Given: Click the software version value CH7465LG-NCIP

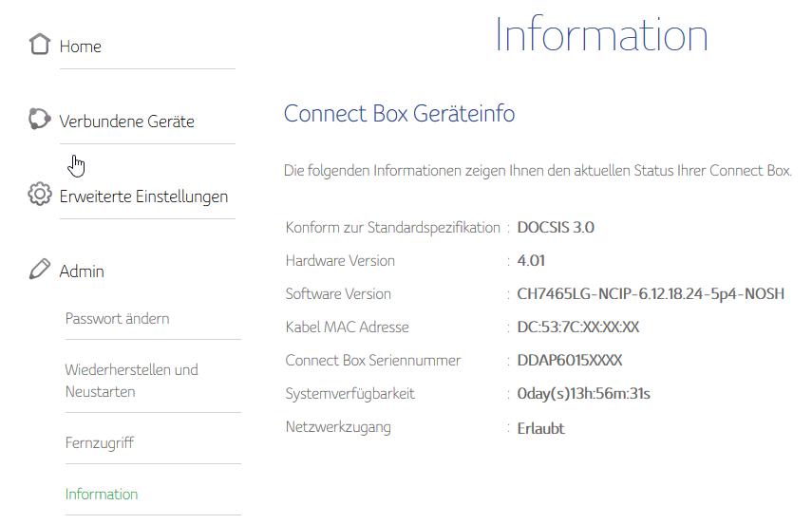Looking at the screenshot, I should click(x=651, y=294).
